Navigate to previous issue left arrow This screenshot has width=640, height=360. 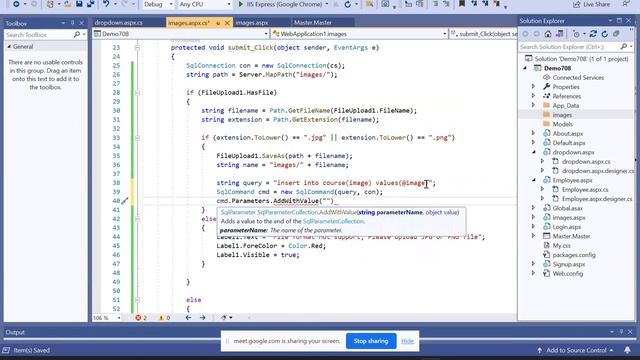pos(188,318)
